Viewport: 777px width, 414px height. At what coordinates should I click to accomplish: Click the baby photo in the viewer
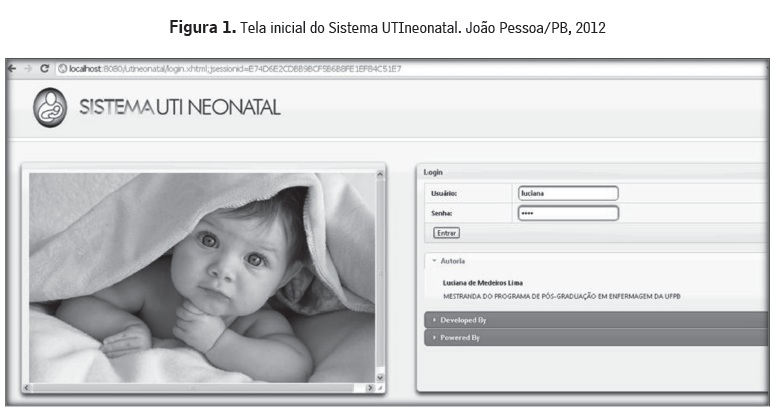(x=202, y=278)
